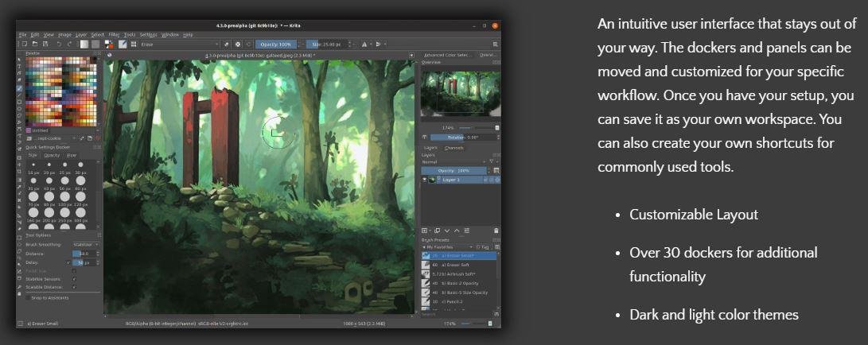Hide Layer 1 with eye icon
This screenshot has height=345, width=868.
tap(425, 180)
